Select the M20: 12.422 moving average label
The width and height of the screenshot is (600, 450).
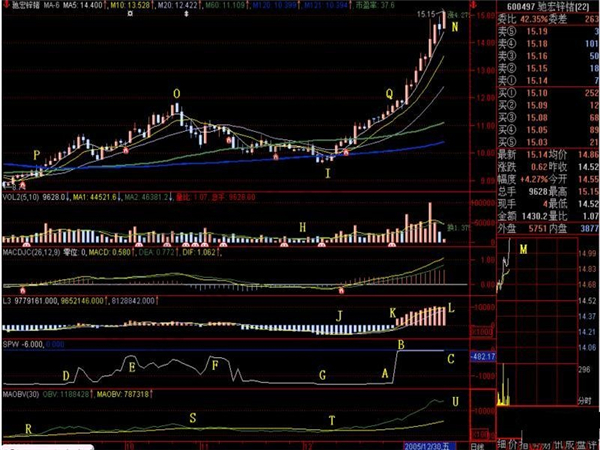178,5
